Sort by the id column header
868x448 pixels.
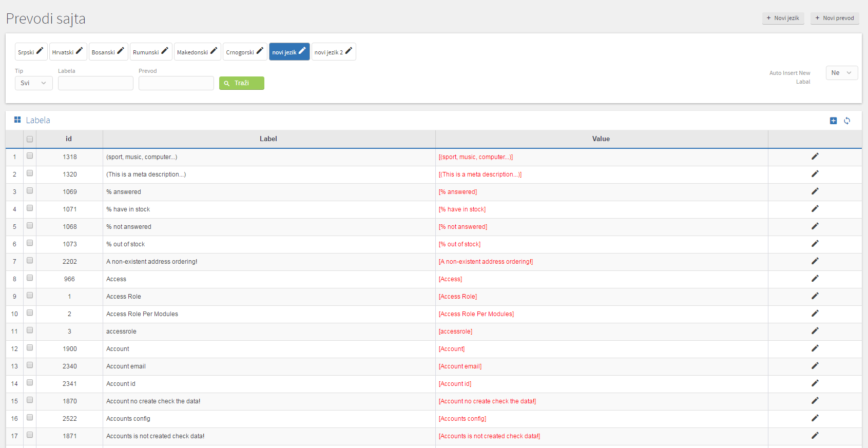click(x=69, y=139)
